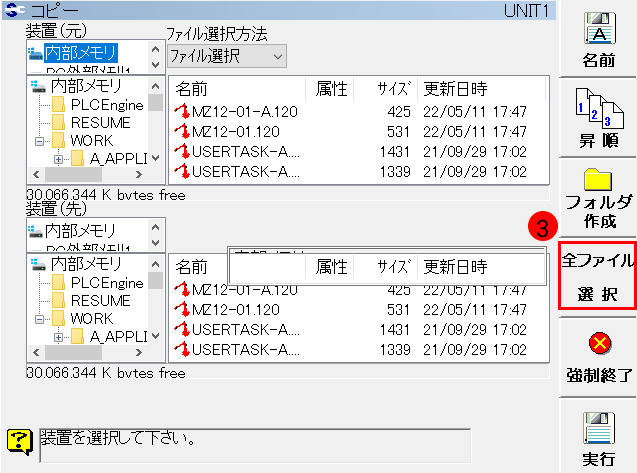Click destination tree scroll right arrow
The height and width of the screenshot is (473, 637).
(x=139, y=352)
